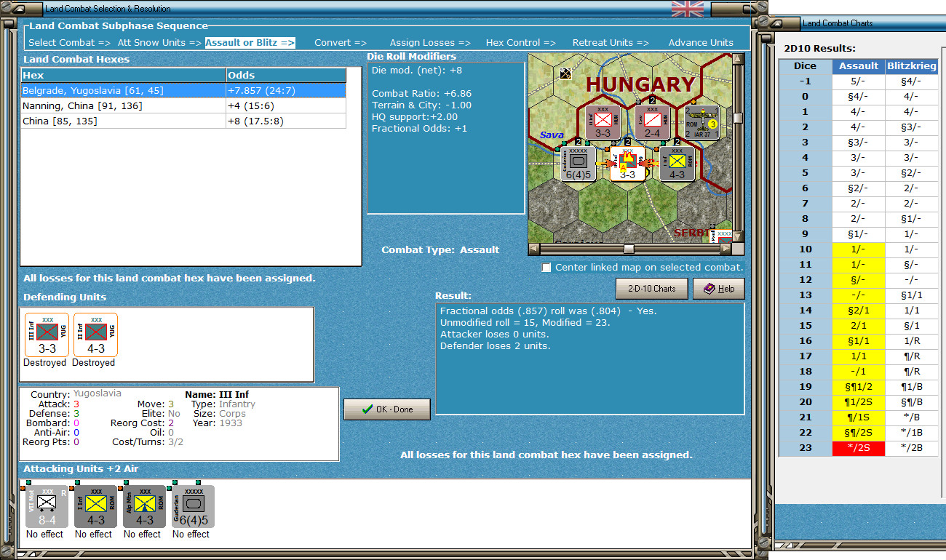Click the factory symbol on the map near Hungary

(565, 72)
